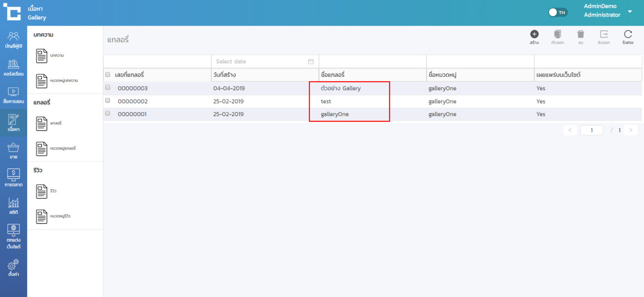Select the checkbox for row 00000001

108,113
